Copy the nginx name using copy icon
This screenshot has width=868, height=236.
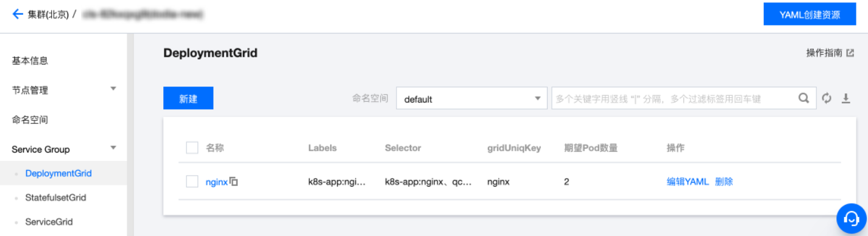tap(233, 181)
